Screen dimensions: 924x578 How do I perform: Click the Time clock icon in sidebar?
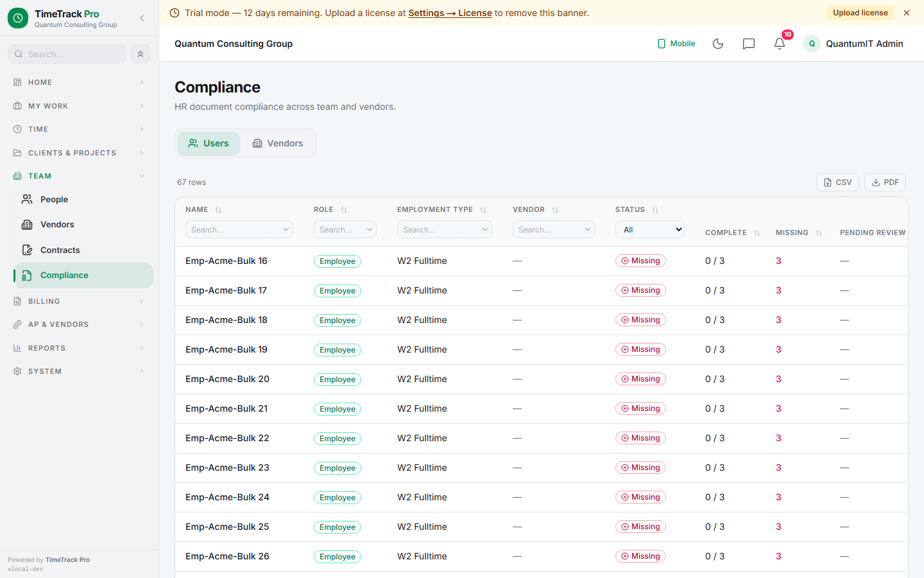tap(17, 129)
